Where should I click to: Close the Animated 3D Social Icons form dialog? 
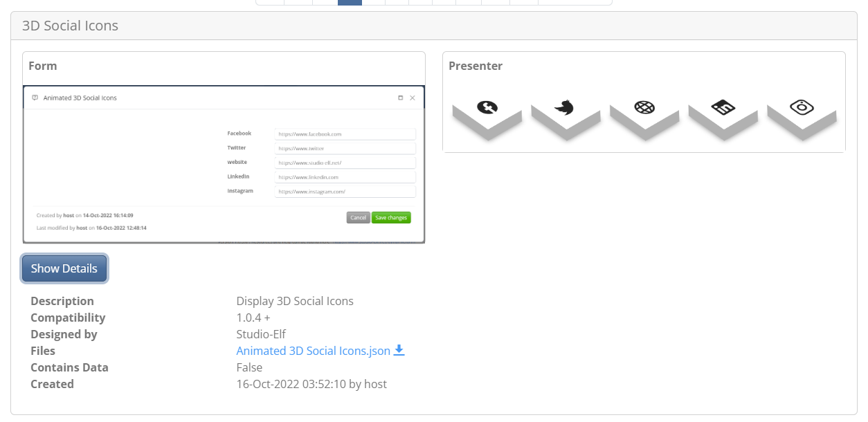(413, 98)
